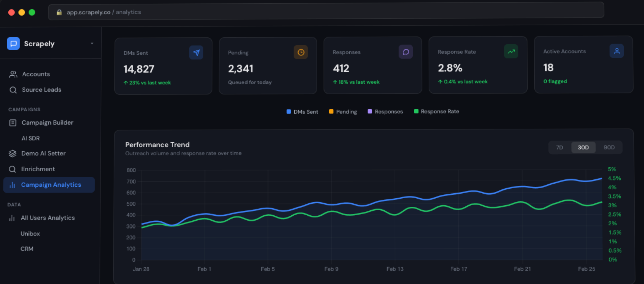This screenshot has width=644, height=284.
Task: Click the user icon in Active Accounts card
Action: 617,51
